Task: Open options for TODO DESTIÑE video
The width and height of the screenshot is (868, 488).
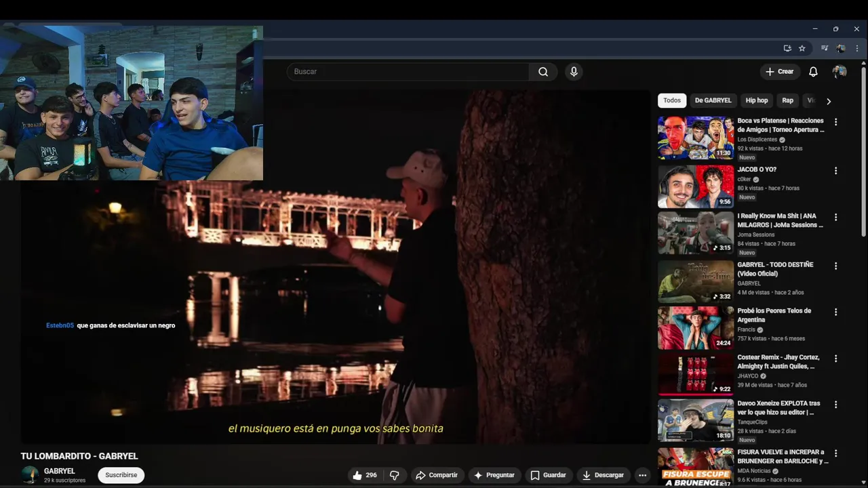Action: pyautogui.click(x=835, y=266)
